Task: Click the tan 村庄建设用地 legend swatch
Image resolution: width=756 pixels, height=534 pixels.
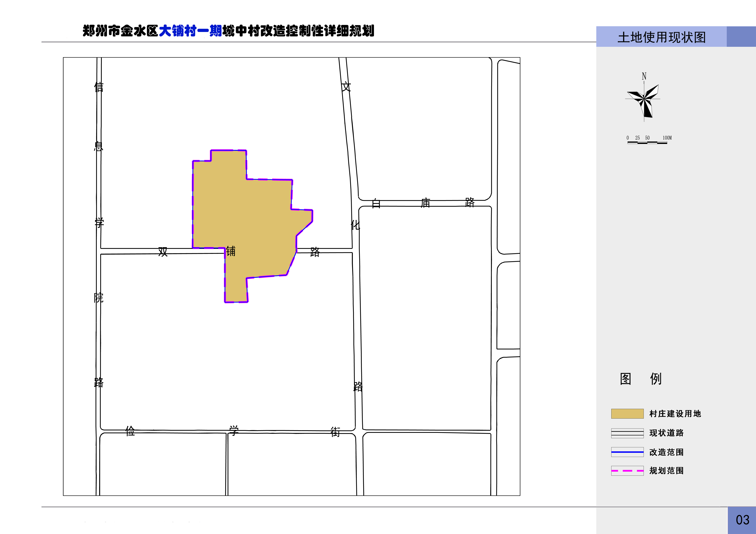Action: 627,414
